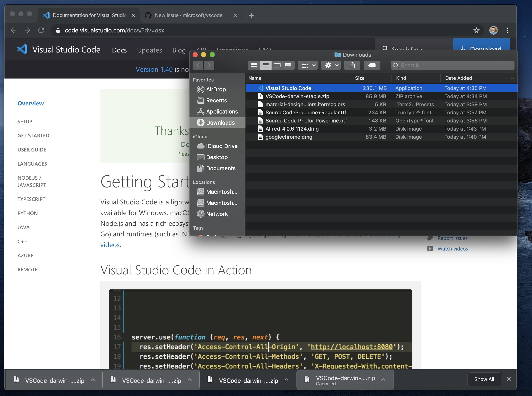Open the Report issues link
The width and height of the screenshot is (532, 396).
452,238
